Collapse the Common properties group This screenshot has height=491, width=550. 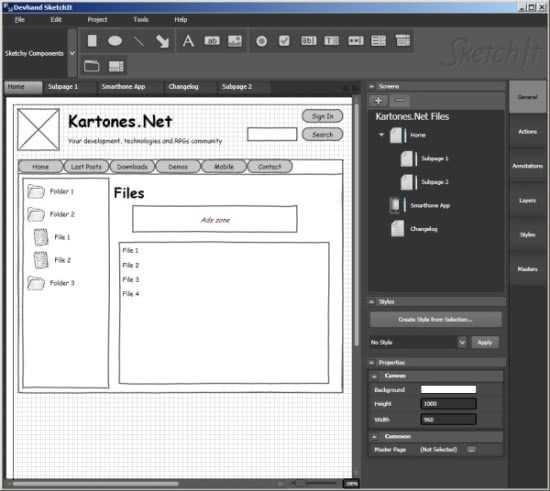point(374,437)
